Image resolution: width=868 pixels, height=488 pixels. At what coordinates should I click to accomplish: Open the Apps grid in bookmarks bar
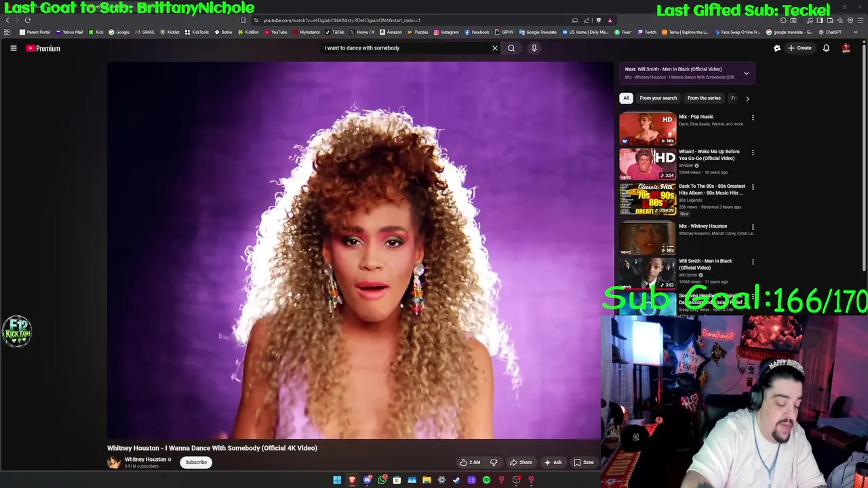click(x=7, y=32)
